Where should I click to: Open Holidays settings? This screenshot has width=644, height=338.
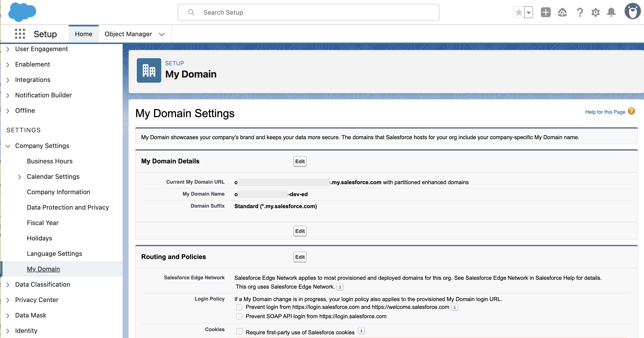[40, 238]
